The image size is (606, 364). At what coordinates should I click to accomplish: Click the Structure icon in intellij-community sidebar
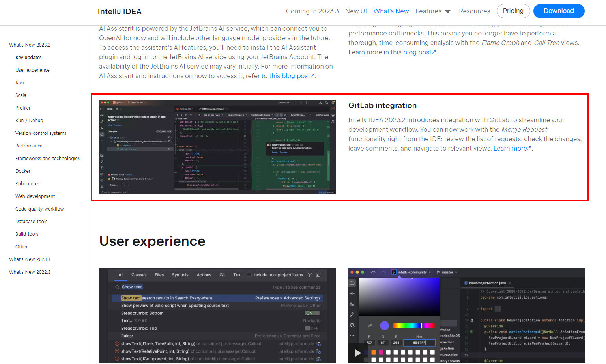point(352,304)
